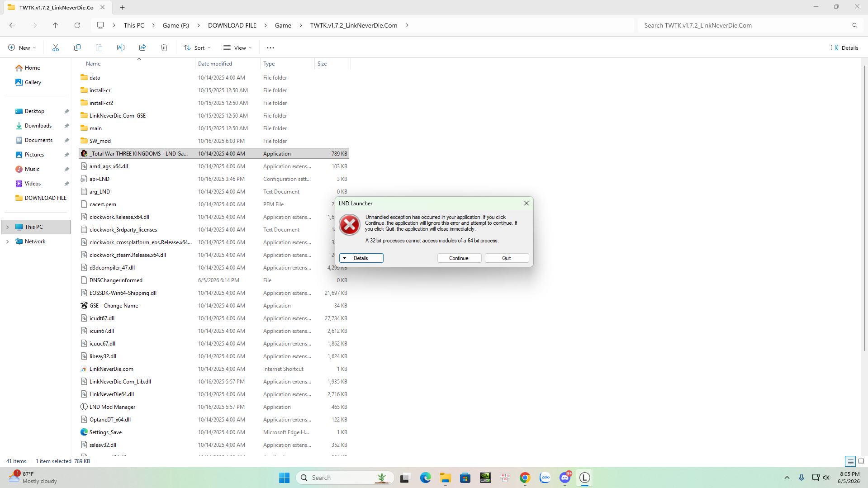Viewport: 868px width, 488px height.
Task: Select the cacert.pem file
Action: click(x=103, y=204)
